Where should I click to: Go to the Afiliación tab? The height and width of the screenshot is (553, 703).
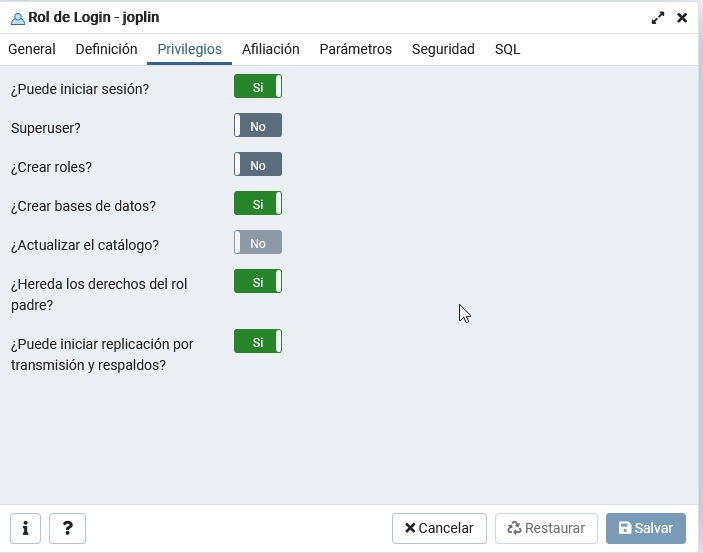(x=270, y=49)
